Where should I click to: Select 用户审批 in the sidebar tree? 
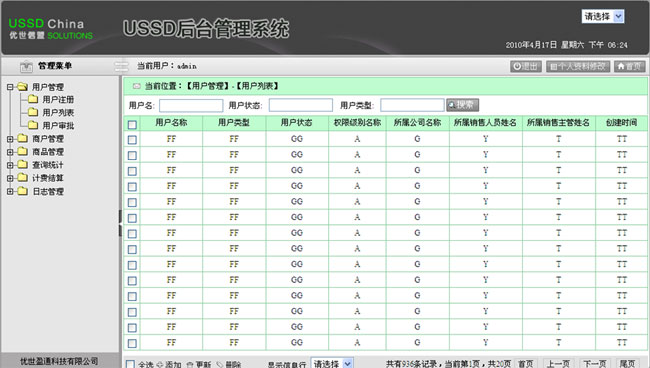point(58,125)
